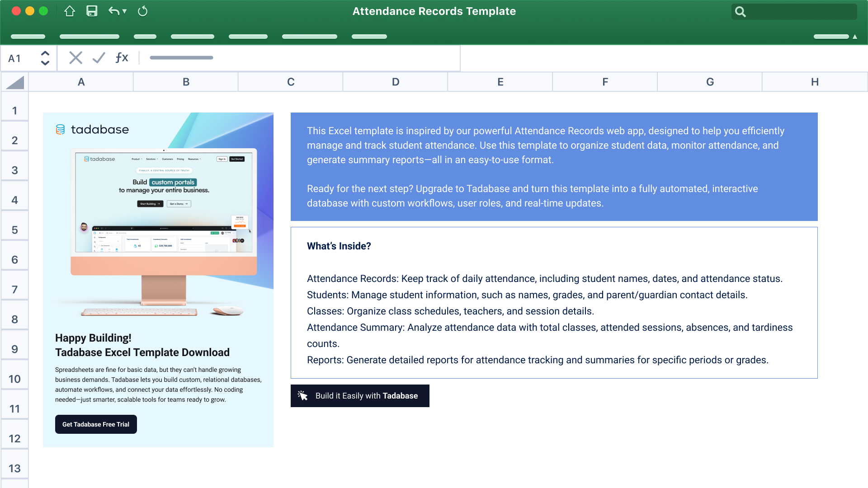Select column B header
Screen dimensions: 868x488
[186, 82]
